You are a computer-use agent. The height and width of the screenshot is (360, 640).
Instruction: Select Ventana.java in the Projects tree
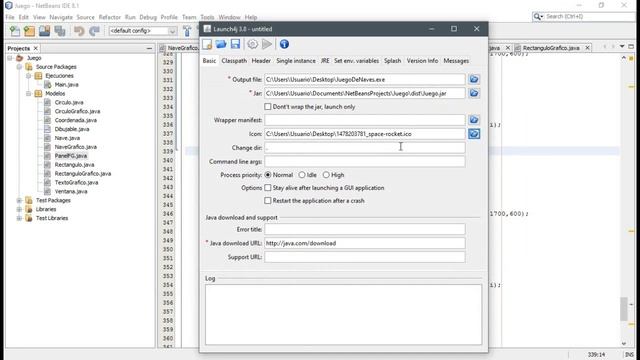coord(71,191)
